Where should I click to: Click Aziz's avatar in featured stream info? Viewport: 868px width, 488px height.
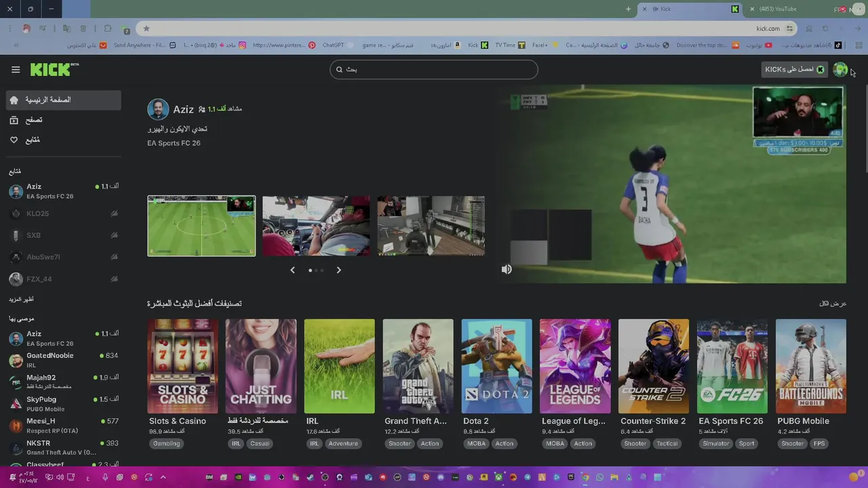(x=158, y=109)
